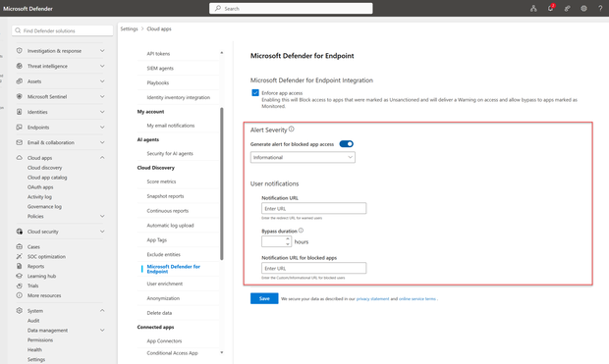Expand the Microsoft Sentinel chevron

102,96
